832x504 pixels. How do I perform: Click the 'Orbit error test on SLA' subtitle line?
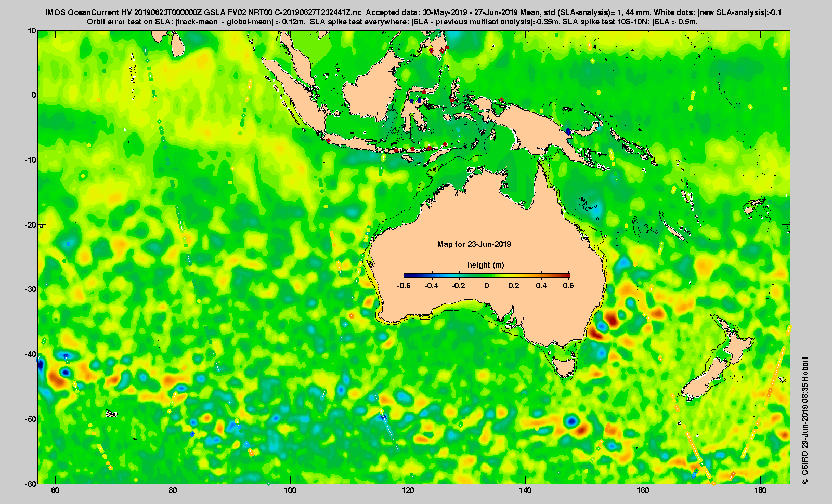coord(393,22)
